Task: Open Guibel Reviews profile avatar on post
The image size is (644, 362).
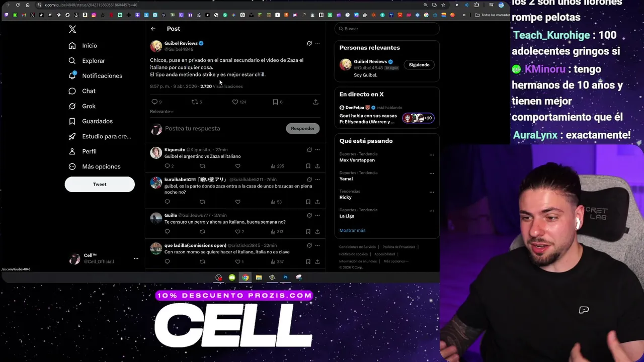Action: (156, 46)
